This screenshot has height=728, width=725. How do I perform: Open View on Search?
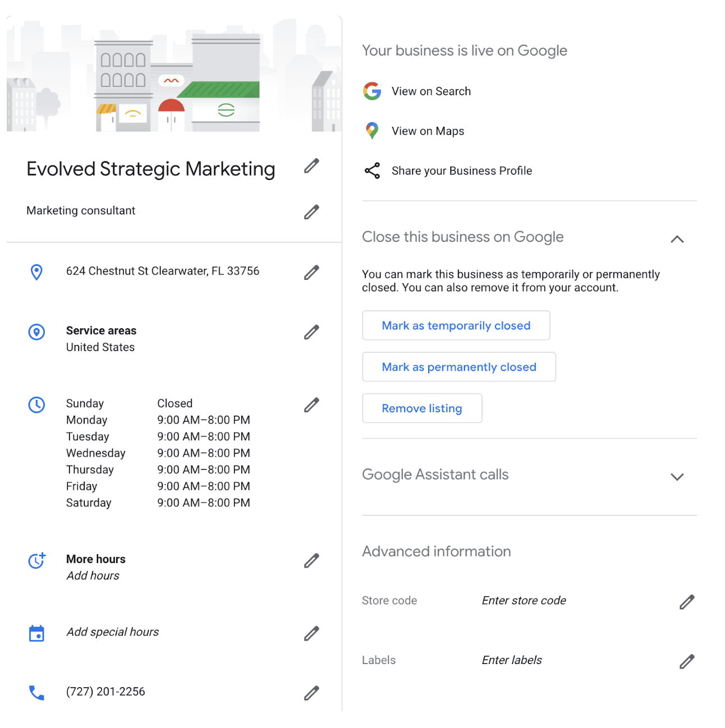(431, 91)
